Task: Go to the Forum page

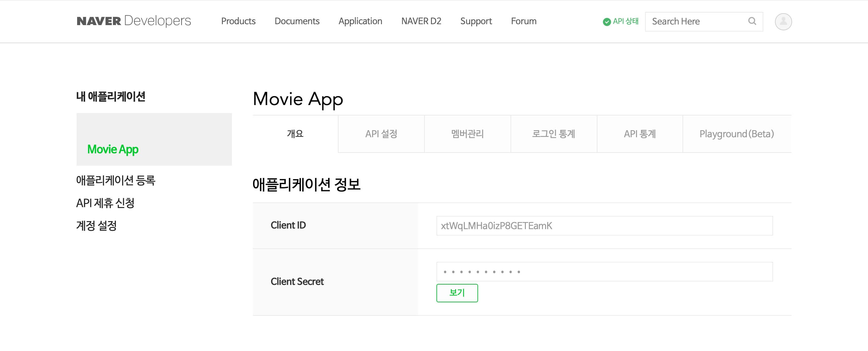Action: coord(523,21)
